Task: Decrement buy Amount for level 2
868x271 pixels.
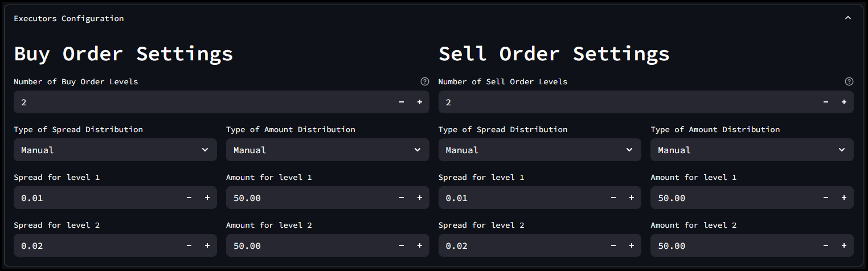Action: (x=402, y=246)
